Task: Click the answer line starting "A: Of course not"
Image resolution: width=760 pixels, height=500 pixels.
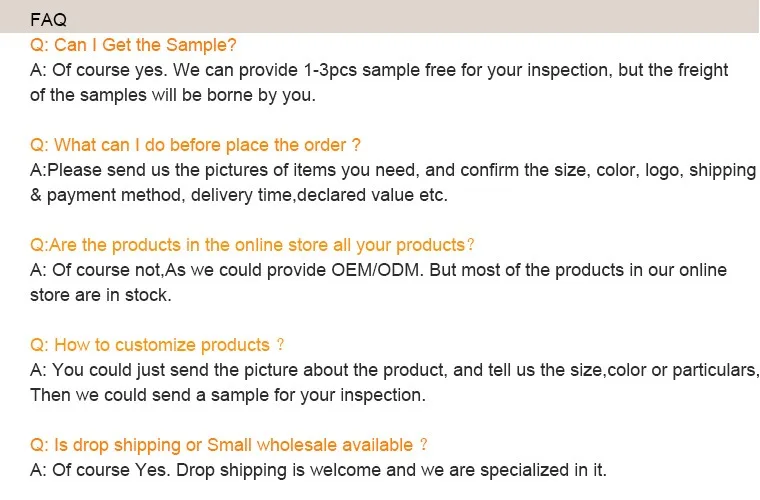Action: pyautogui.click(x=378, y=270)
